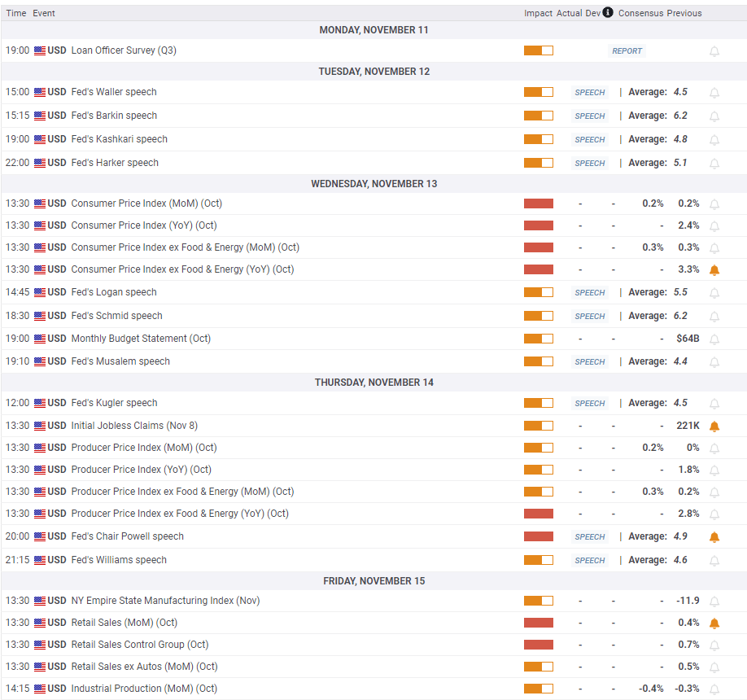Image resolution: width=747 pixels, height=700 pixels.
Task: Click Friday, November 15 date header
Action: pos(374,581)
